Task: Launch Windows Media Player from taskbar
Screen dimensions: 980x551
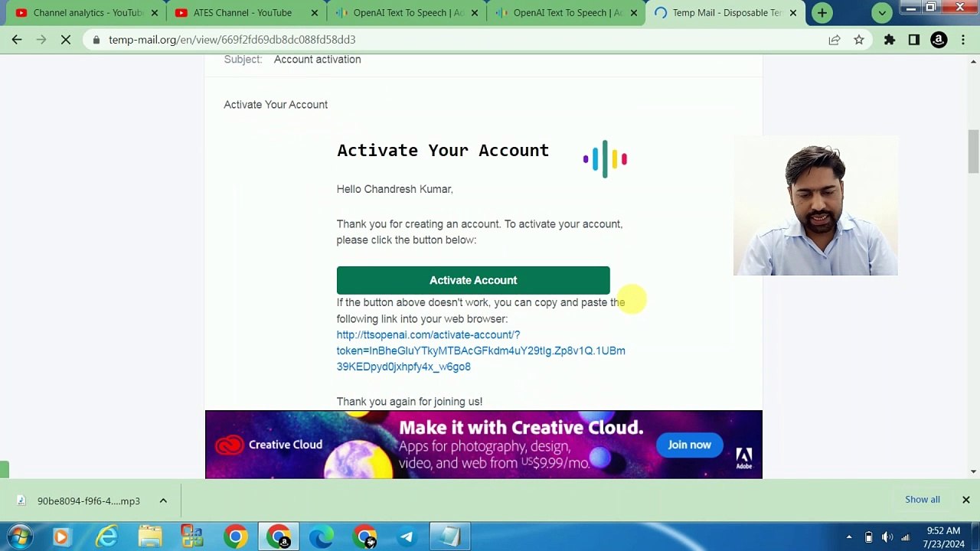Action: [x=61, y=536]
